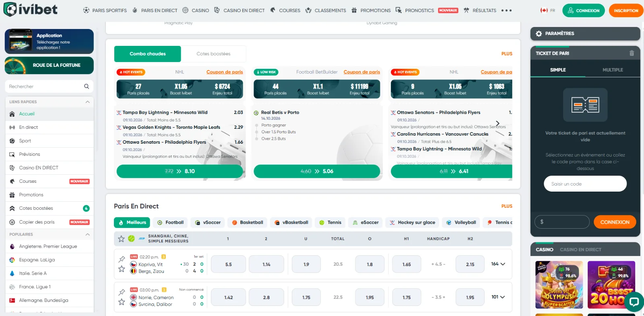Open Roue de la Fortune banner
The height and width of the screenshot is (316, 644).
pos(49,66)
